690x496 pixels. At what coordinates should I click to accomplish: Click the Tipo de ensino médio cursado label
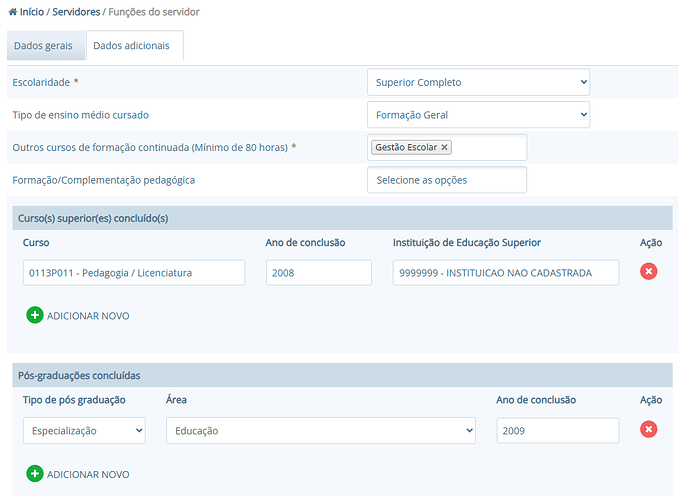coord(81,115)
